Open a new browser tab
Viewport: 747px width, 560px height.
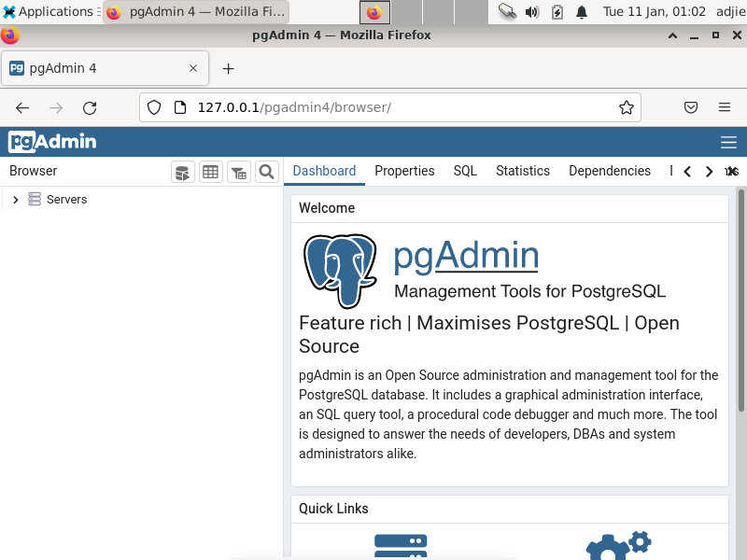tap(228, 69)
